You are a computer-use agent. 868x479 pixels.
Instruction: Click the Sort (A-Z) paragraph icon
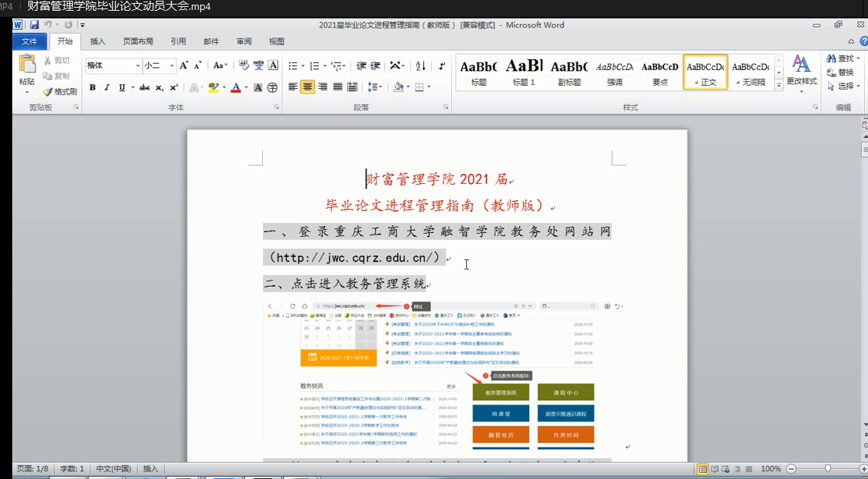(x=420, y=66)
